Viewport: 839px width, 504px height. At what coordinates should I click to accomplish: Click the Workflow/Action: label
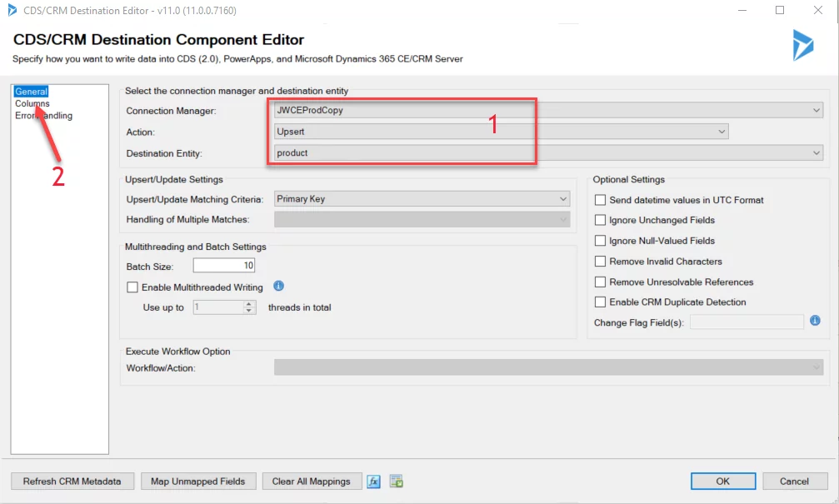161,368
